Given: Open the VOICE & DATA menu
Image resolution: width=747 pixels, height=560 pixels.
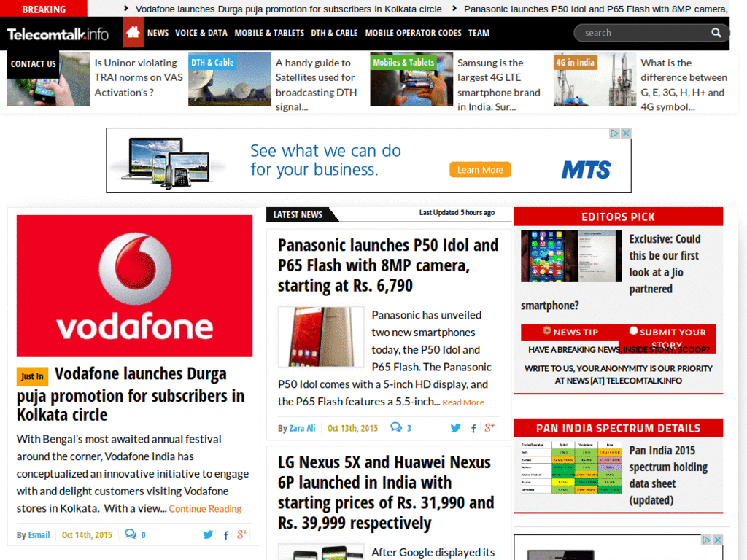Looking at the screenshot, I should pos(201,33).
